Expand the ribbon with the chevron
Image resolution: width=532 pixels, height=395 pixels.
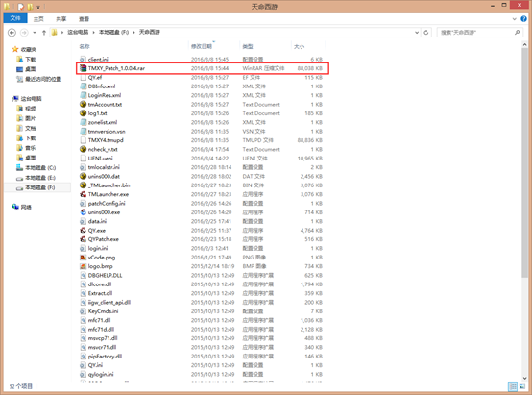515,19
